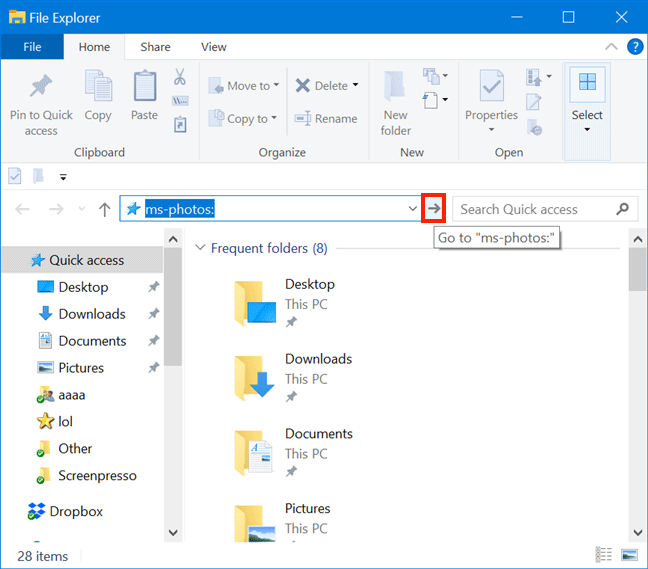Click the Edit icon in Open group
The image size is (648, 569).
point(533,102)
